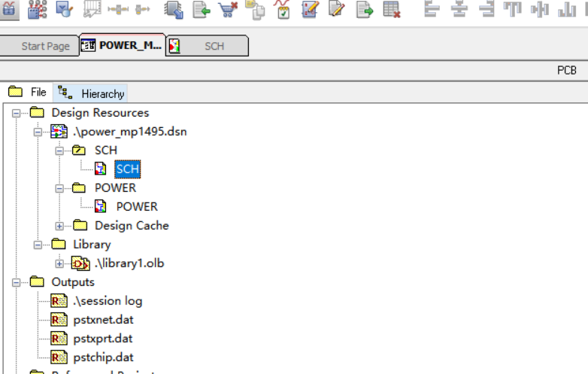
Task: Collapse the Outputs folder
Action: click(x=16, y=282)
